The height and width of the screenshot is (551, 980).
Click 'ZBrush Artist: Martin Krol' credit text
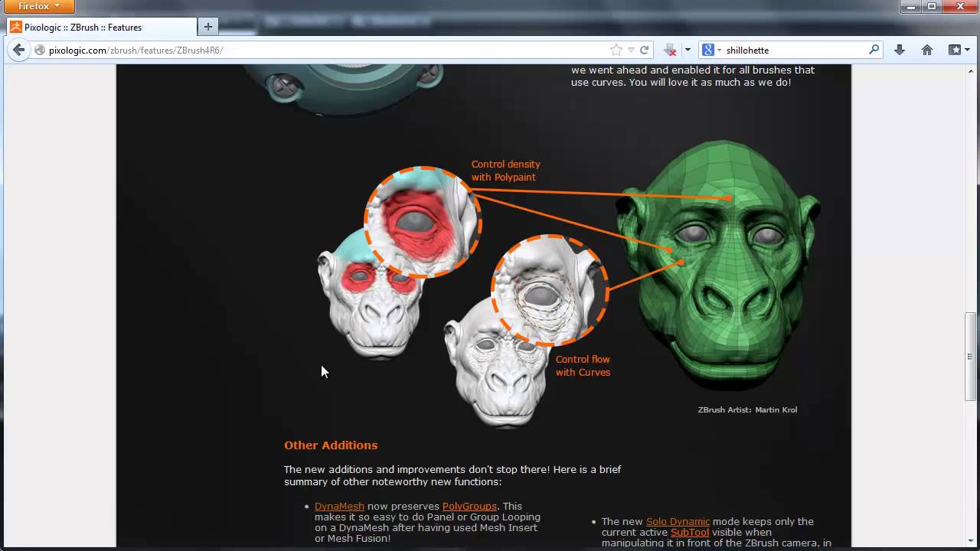(x=747, y=410)
